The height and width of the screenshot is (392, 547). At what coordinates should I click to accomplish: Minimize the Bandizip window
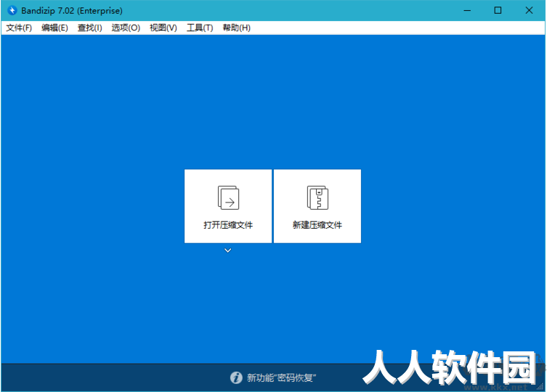(467, 10)
